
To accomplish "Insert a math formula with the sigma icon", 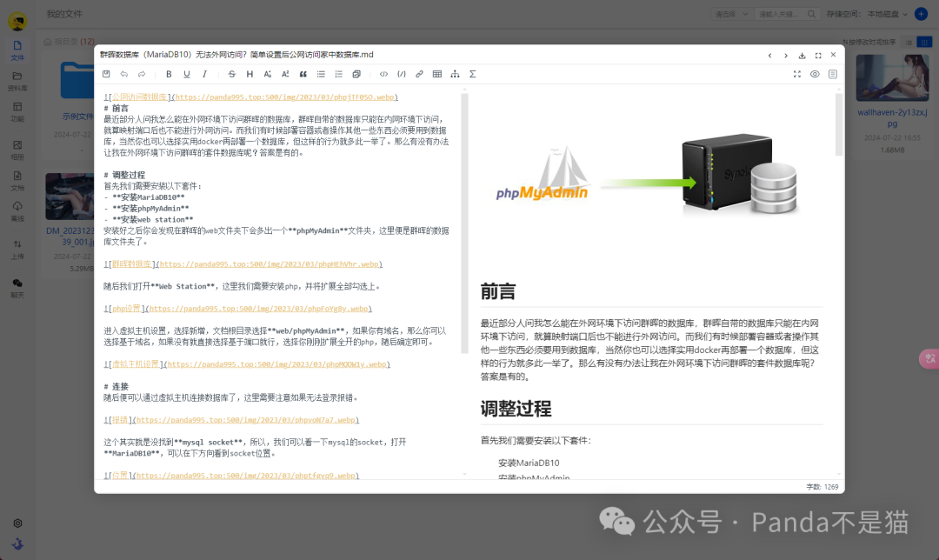I will 472,74.
